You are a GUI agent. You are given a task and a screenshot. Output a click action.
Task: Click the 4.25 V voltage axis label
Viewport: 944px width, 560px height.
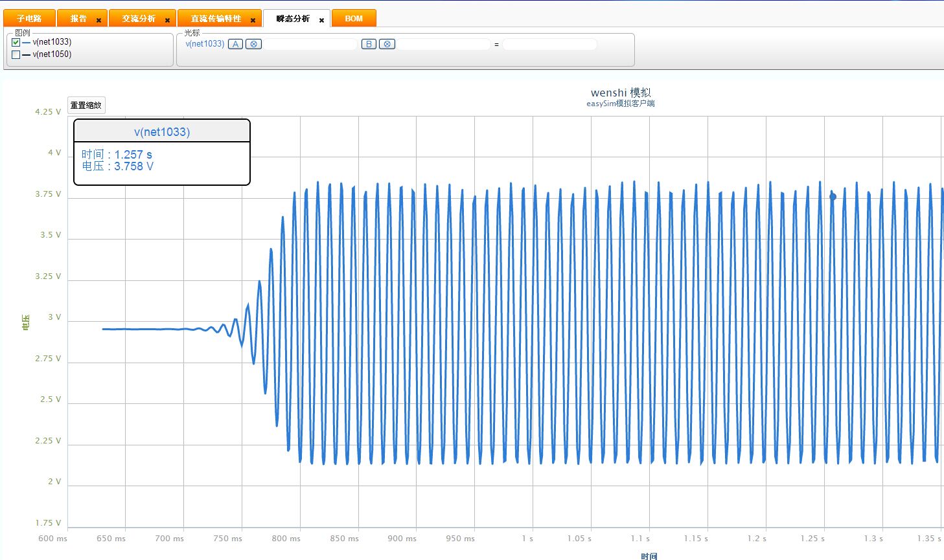(48, 112)
